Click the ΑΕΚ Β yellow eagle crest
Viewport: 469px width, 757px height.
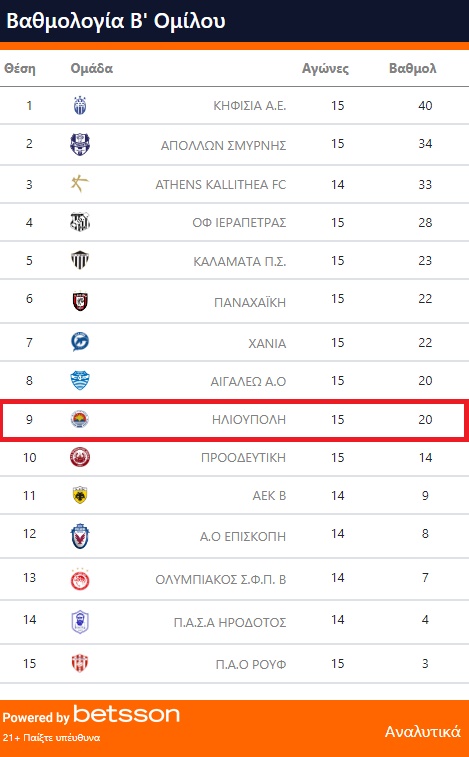tap(80, 495)
